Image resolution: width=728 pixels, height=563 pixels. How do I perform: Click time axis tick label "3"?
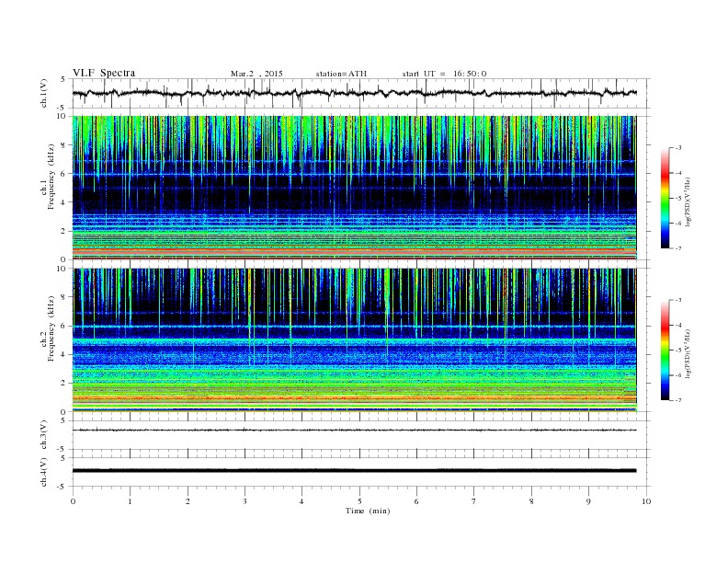[x=245, y=501]
